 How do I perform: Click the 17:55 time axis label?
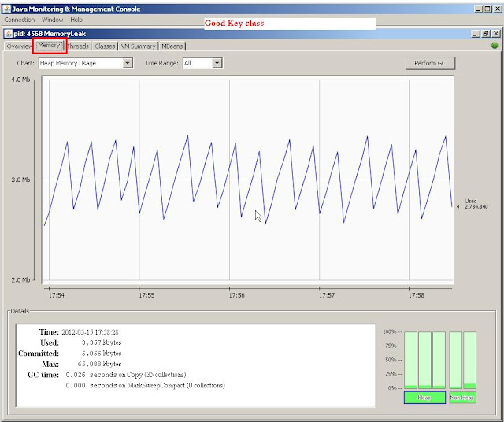(x=146, y=295)
